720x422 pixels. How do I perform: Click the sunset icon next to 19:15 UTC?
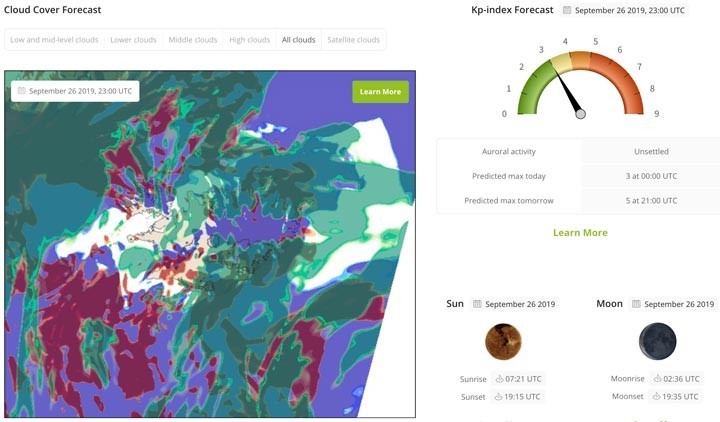click(x=498, y=397)
